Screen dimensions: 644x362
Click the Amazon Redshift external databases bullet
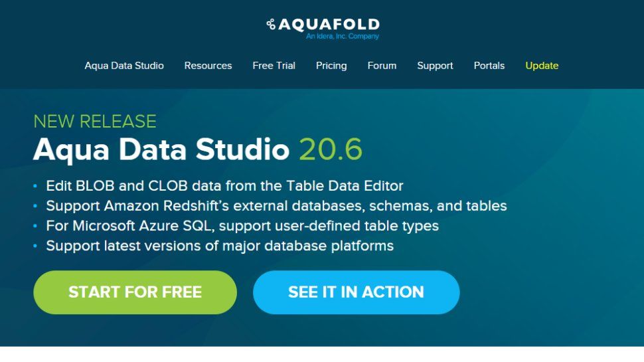(x=276, y=206)
